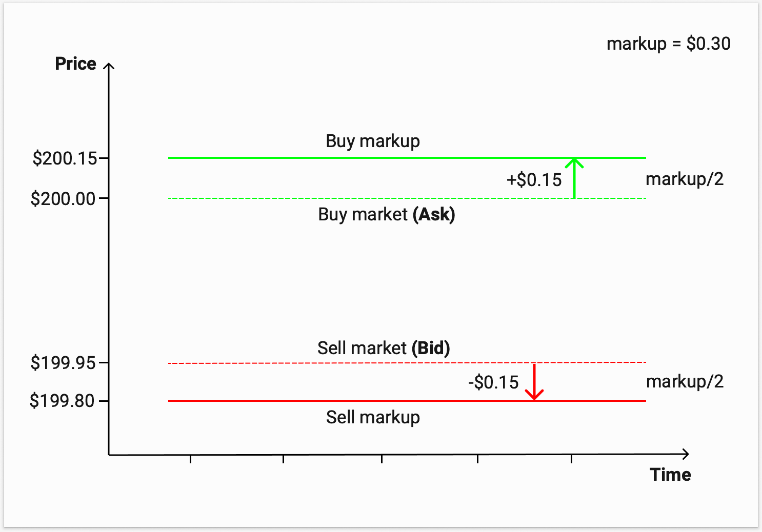Select the "markup = $0.30" text
Viewport: 762px width, 532px height.
pyautogui.click(x=668, y=44)
